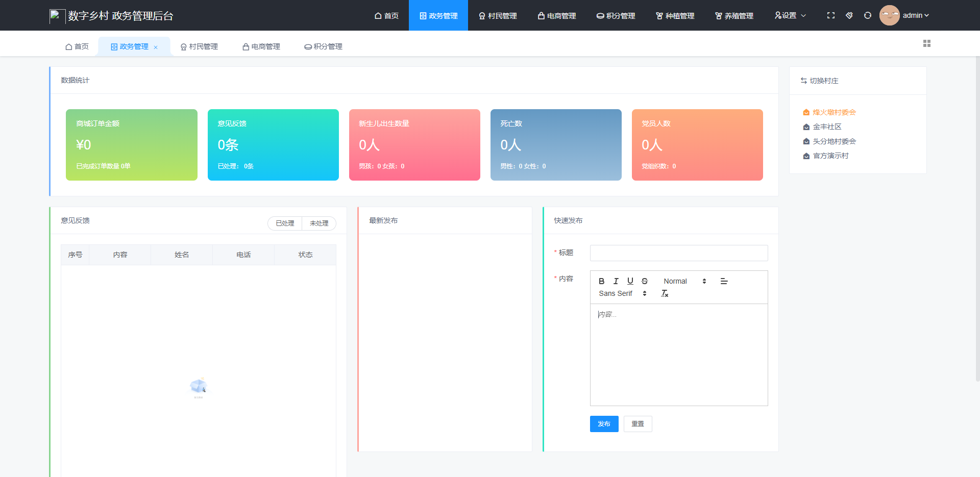The height and width of the screenshot is (477, 980).
Task: Toggle strikethrough formatting in editor
Action: point(644,281)
